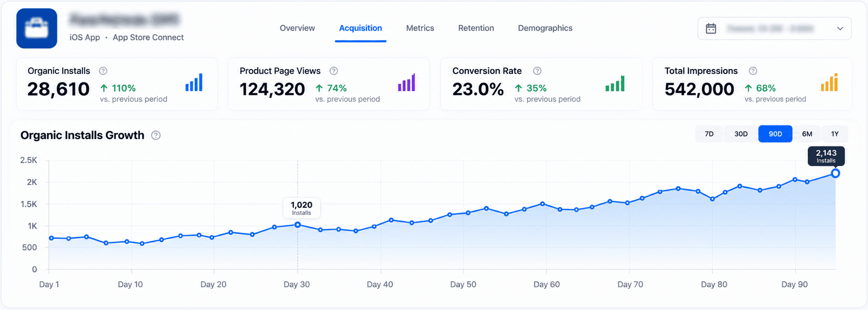Click the 2.5K y-axis label
868x310 pixels.
pyautogui.click(x=29, y=160)
